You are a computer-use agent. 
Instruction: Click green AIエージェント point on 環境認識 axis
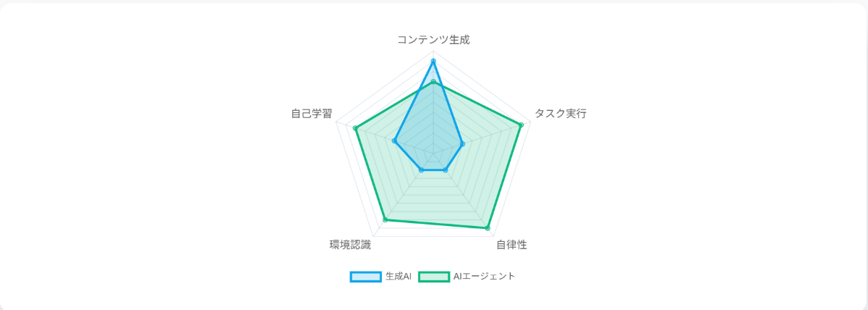pyautogui.click(x=385, y=219)
